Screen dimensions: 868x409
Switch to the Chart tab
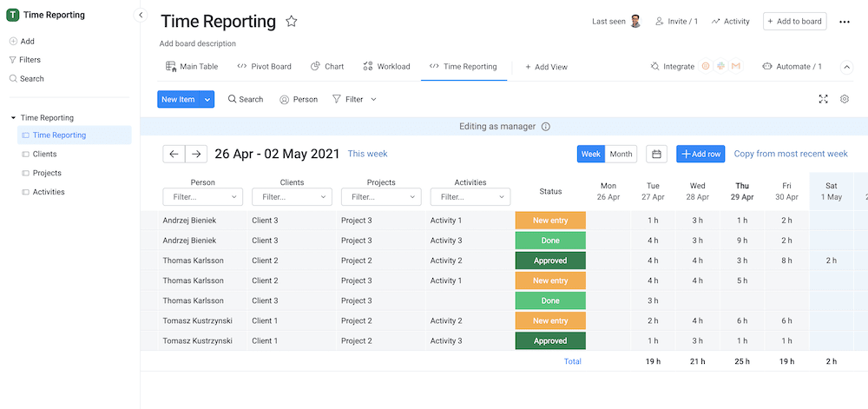[327, 66]
